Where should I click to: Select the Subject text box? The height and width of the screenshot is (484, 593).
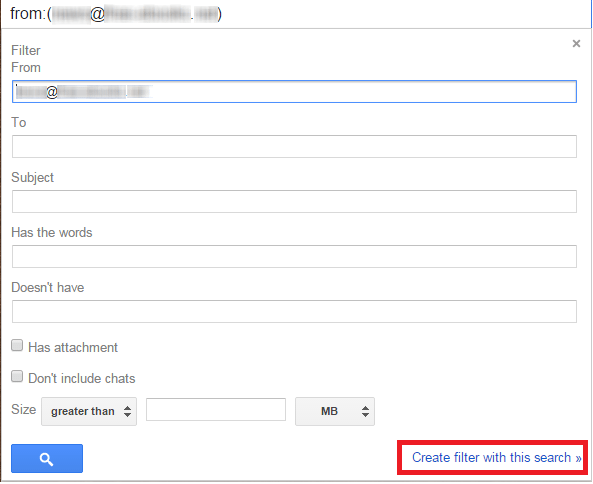tap(294, 202)
